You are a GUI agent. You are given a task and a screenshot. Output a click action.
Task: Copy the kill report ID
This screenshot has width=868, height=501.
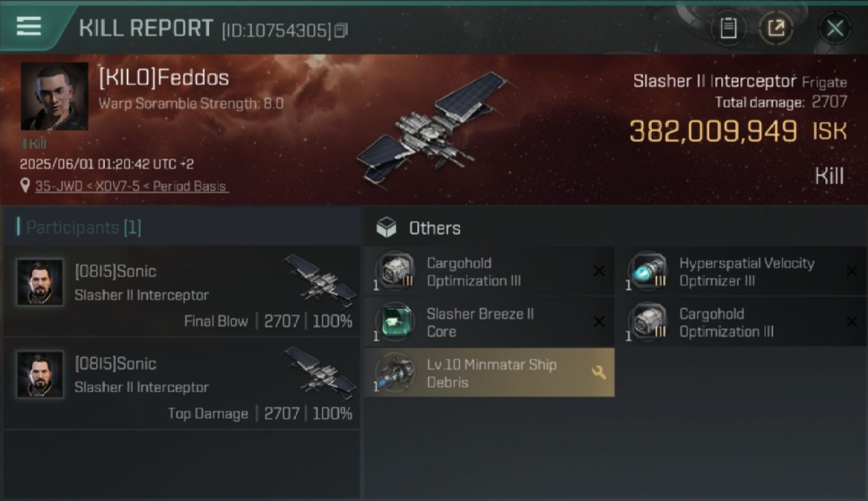[341, 30]
